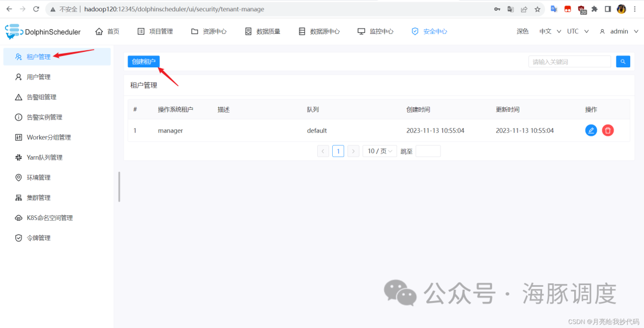Click the 操作系统租户 column header
The width and height of the screenshot is (644, 328).
coord(175,110)
